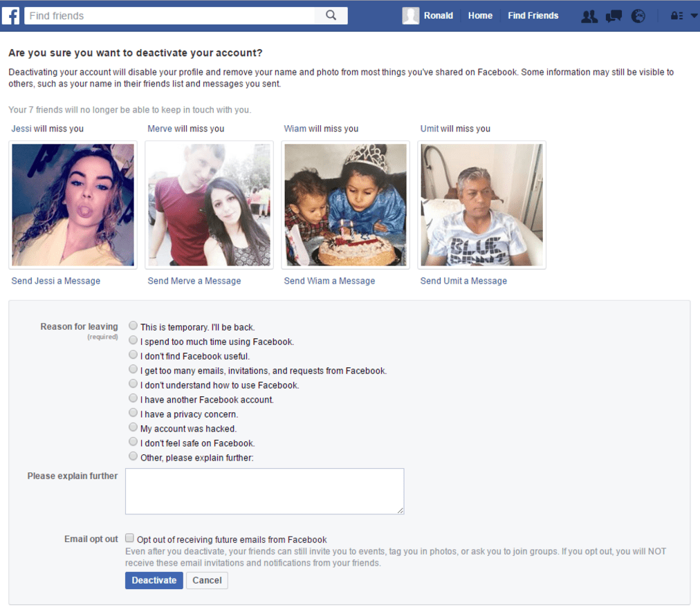
Task: Go to Home
Action: [x=480, y=16]
